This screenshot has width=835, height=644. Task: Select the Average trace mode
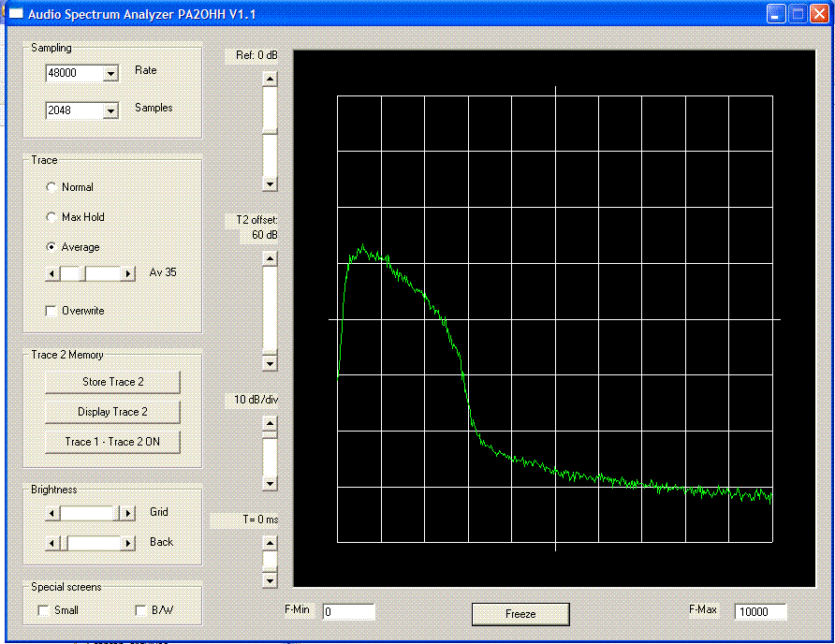pyautogui.click(x=51, y=246)
